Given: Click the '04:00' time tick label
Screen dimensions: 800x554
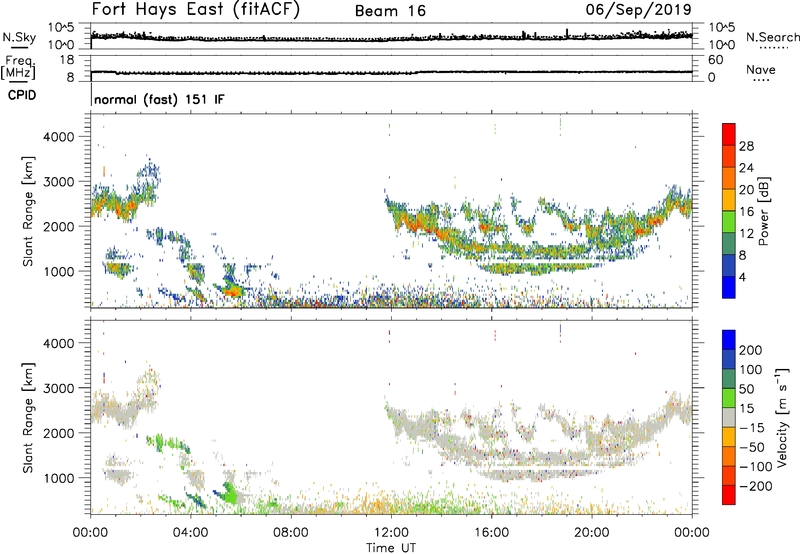Looking at the screenshot, I should [191, 533].
